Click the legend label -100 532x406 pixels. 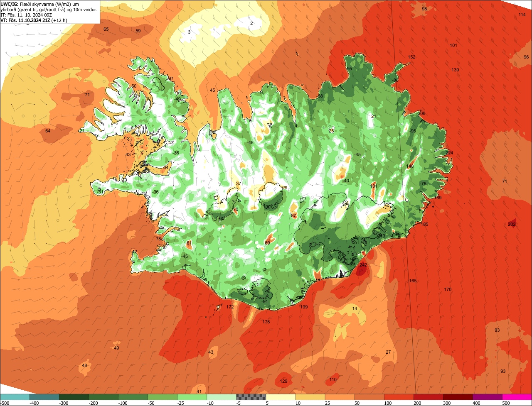click(x=123, y=403)
